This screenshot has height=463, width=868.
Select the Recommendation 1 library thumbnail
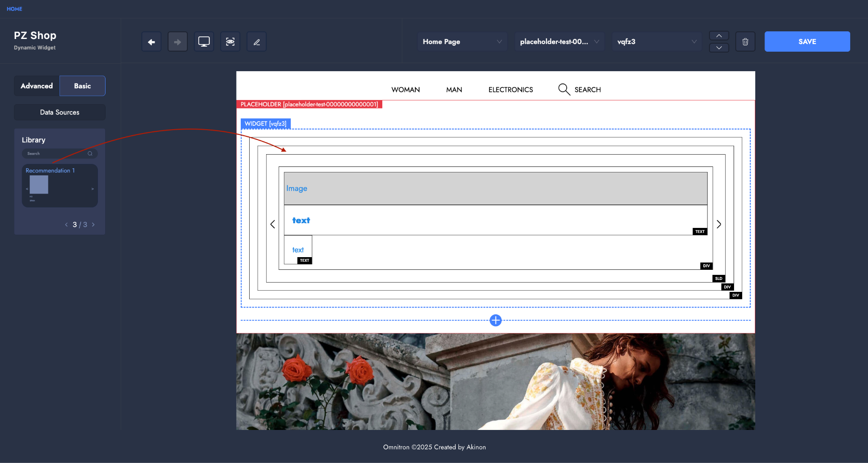[59, 186]
